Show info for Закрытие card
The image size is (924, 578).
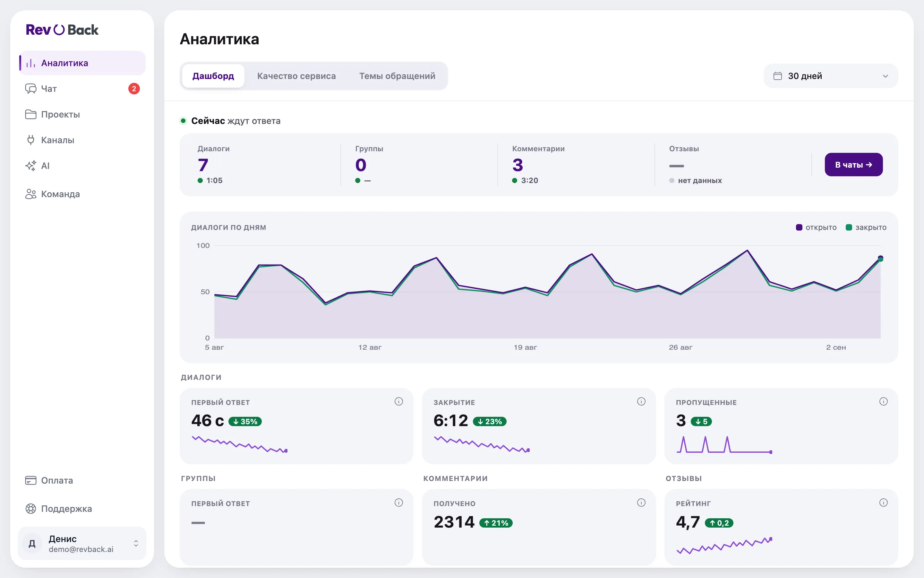[x=641, y=401]
